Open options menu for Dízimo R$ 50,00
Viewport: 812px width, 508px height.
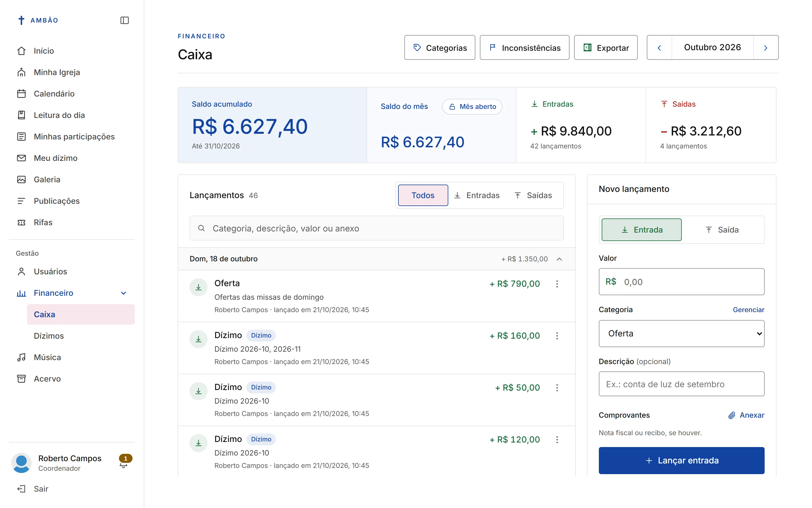pos(557,388)
